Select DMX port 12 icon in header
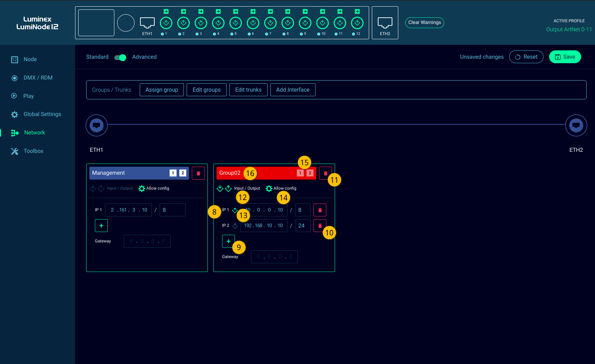Viewport: 595px width, 364px height. 357,23
